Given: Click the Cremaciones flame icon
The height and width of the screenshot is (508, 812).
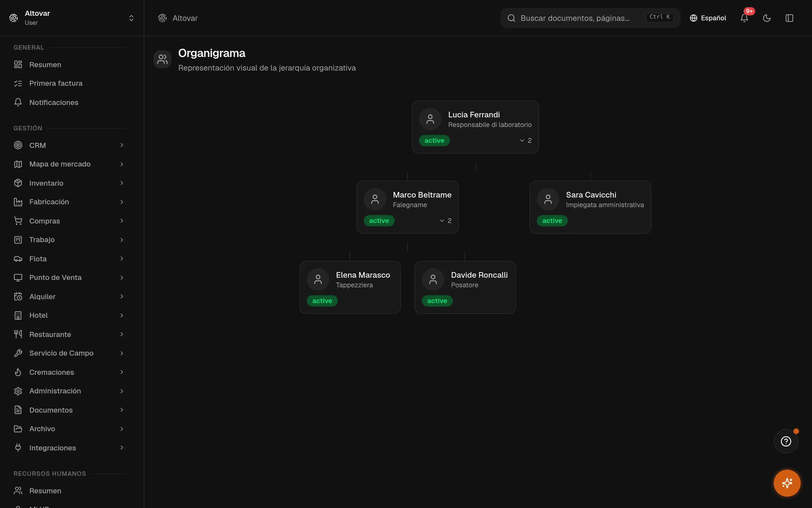Looking at the screenshot, I should click(18, 372).
